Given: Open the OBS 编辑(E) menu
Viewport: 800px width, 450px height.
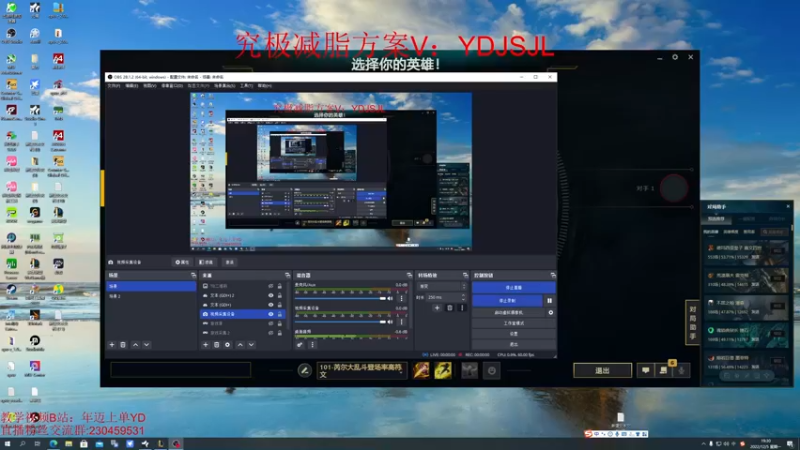Looking at the screenshot, I should coord(132,86).
